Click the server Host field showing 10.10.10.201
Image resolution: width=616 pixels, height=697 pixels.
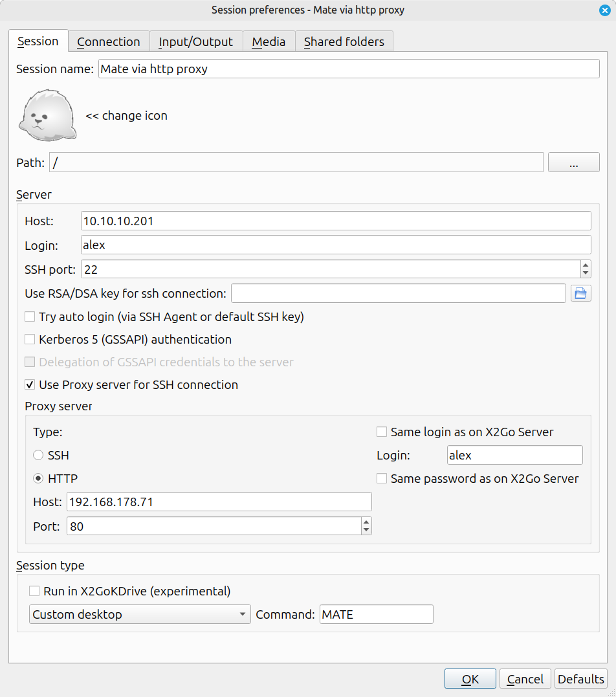[336, 221]
